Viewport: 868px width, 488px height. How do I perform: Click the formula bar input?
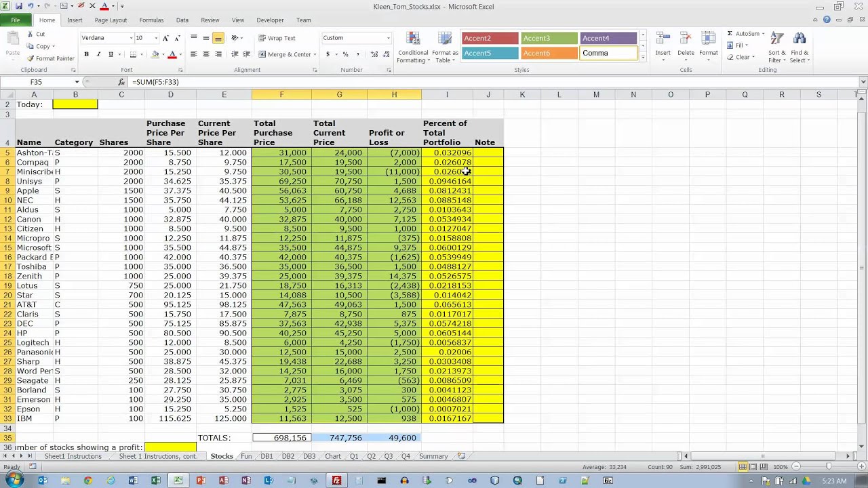point(494,82)
